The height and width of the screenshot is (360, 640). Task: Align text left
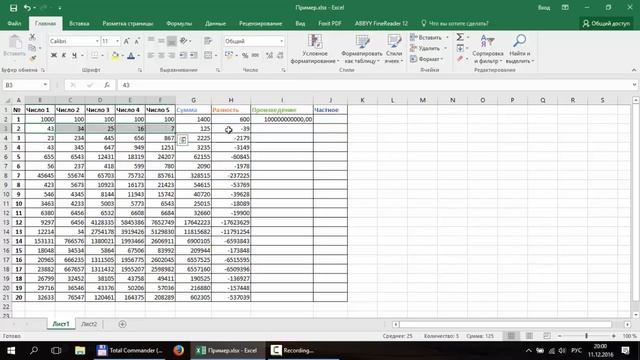point(151,55)
